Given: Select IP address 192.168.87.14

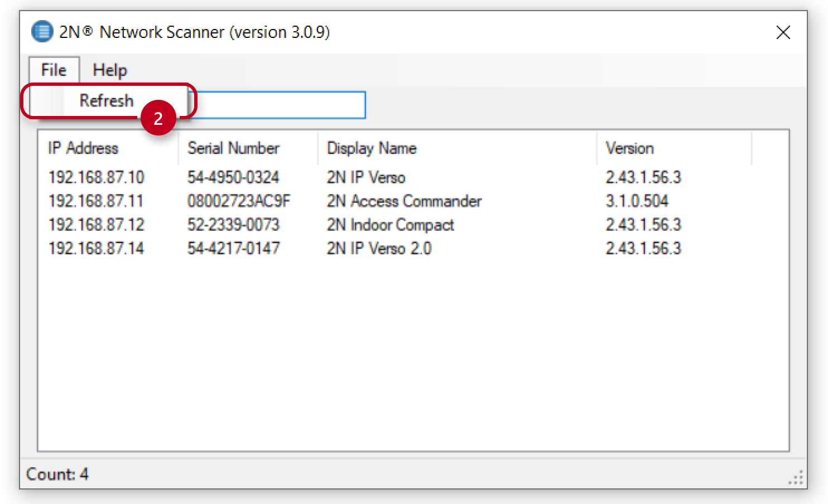Looking at the screenshot, I should (96, 248).
